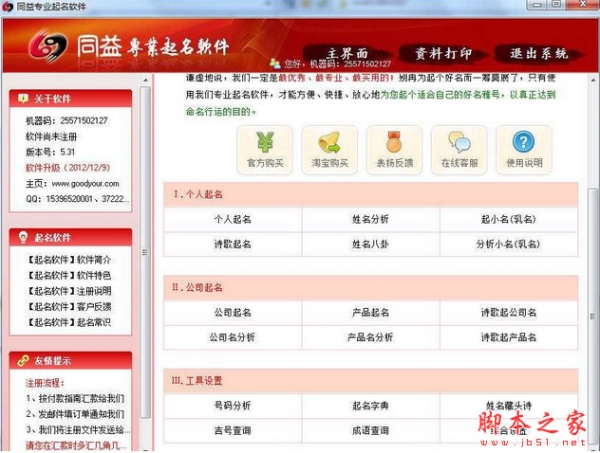
Task: Open 【起名软件】软件特色 link
Action: point(68,275)
